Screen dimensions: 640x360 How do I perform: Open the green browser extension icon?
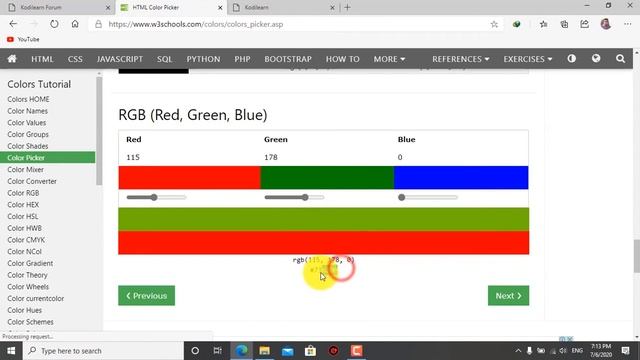click(x=516, y=24)
